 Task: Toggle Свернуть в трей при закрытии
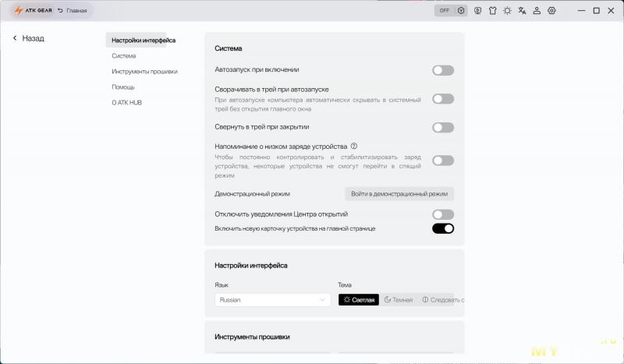click(443, 128)
